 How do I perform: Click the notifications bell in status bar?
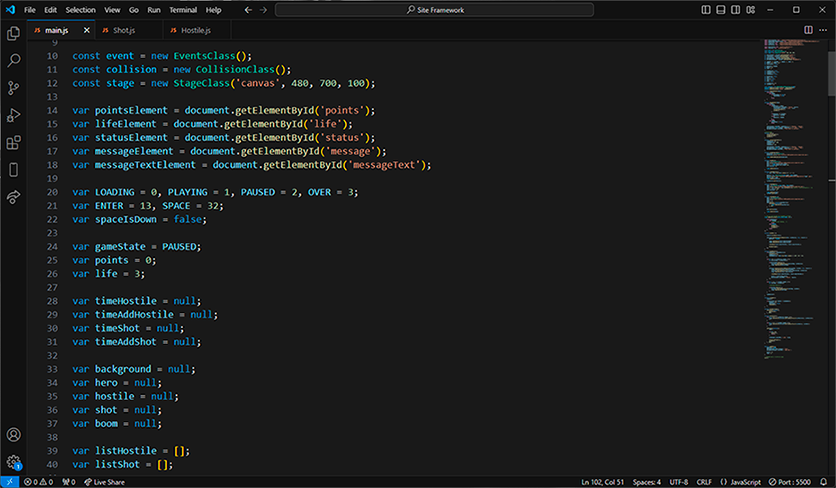(x=824, y=481)
